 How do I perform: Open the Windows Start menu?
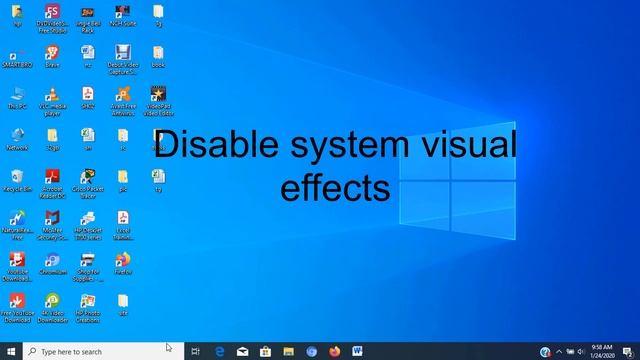(11, 351)
